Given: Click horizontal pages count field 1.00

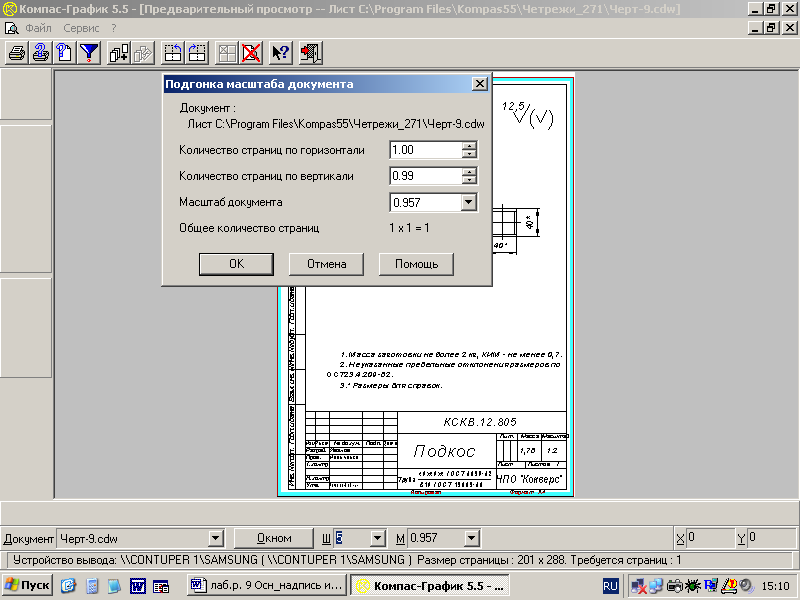Looking at the screenshot, I should click(x=426, y=150).
